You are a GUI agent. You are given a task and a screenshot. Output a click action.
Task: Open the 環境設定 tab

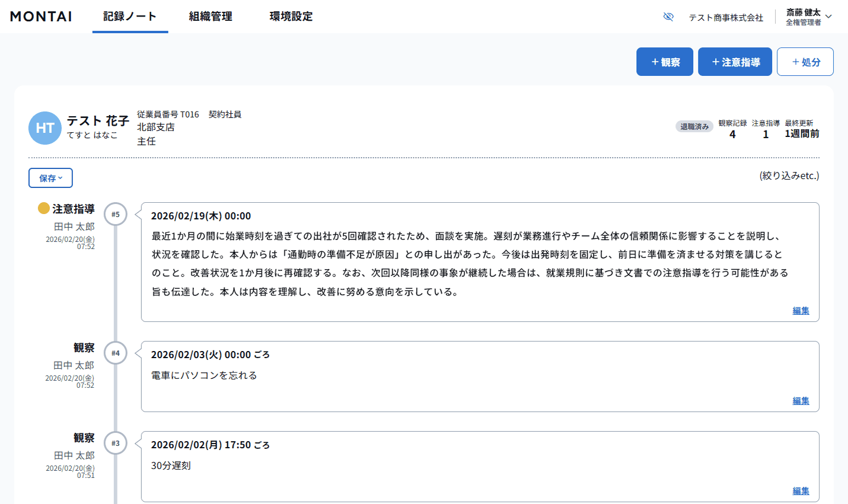(x=290, y=17)
